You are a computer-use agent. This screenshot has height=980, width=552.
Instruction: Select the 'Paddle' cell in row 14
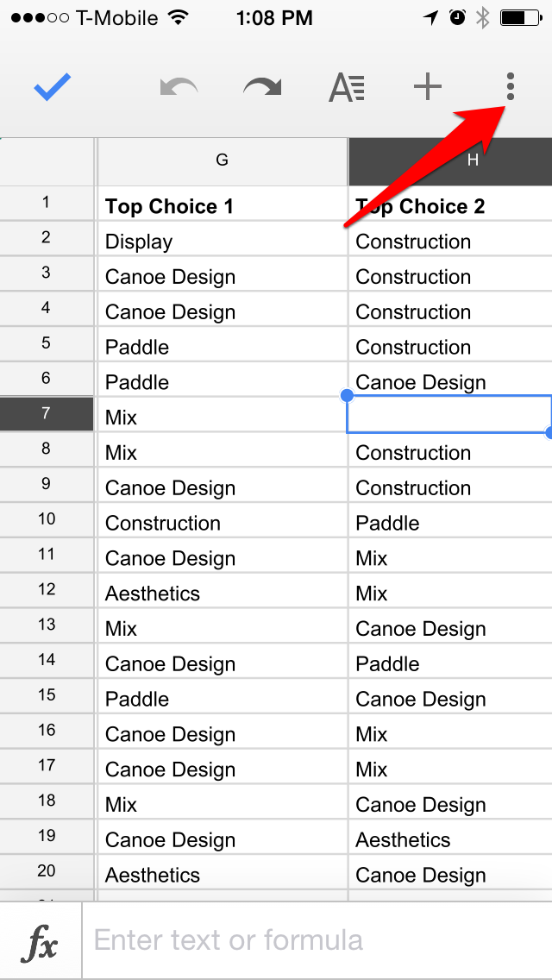click(x=450, y=662)
